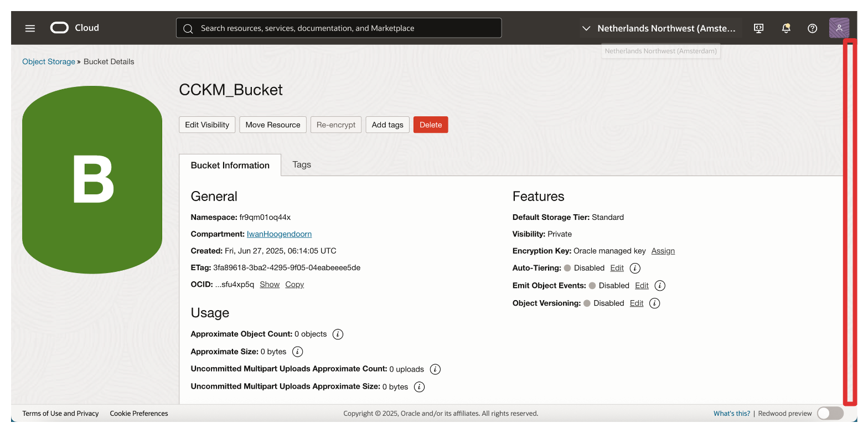
Task: Show info for Auto-Tiering
Action: tap(635, 268)
